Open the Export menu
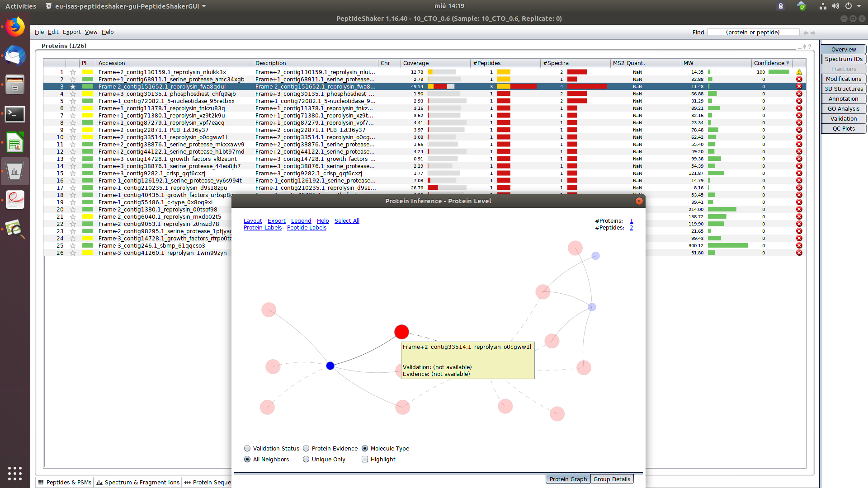 tap(71, 32)
